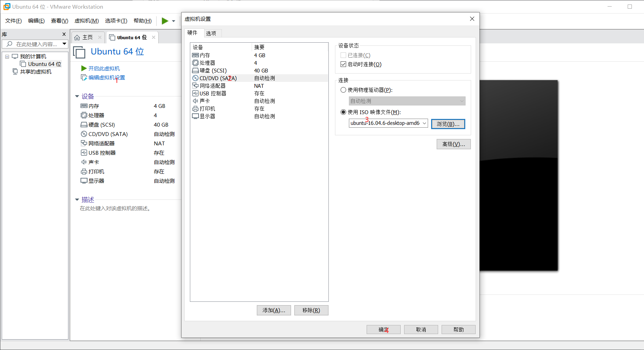Click the CD/DVD (SATA) disc icon in the dialog
The height and width of the screenshot is (350, 644).
[195, 78]
